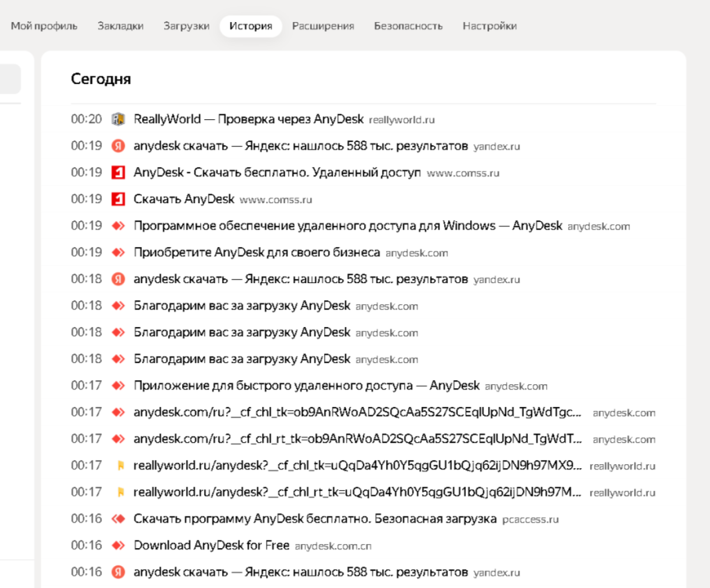Viewport: 710px width, 588px height.
Task: Click the ReallyWorld favicon in the 00:20 row
Action: point(118,119)
